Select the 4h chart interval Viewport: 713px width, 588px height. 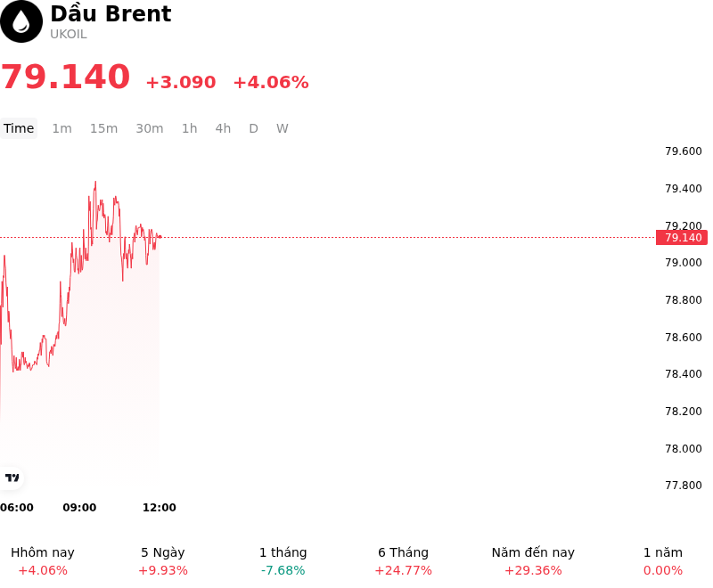pyautogui.click(x=223, y=128)
